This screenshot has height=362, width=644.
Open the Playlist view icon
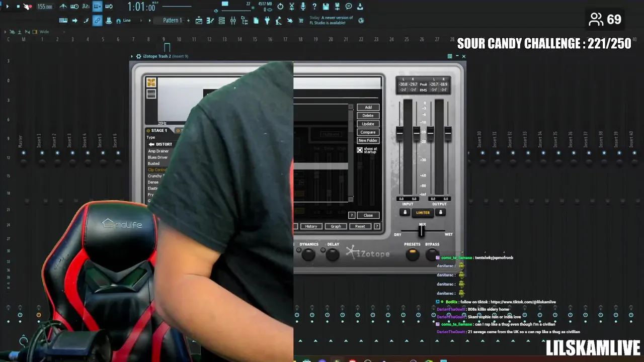[x=199, y=21]
